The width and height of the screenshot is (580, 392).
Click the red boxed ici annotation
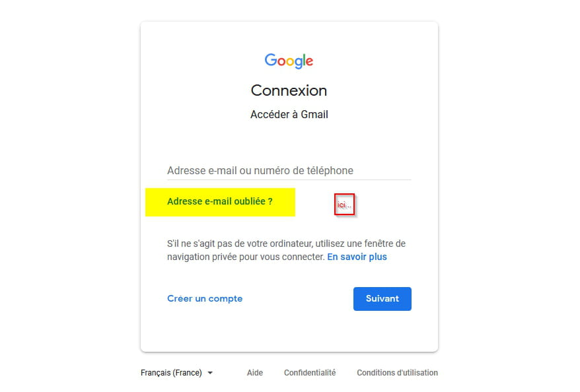344,205
